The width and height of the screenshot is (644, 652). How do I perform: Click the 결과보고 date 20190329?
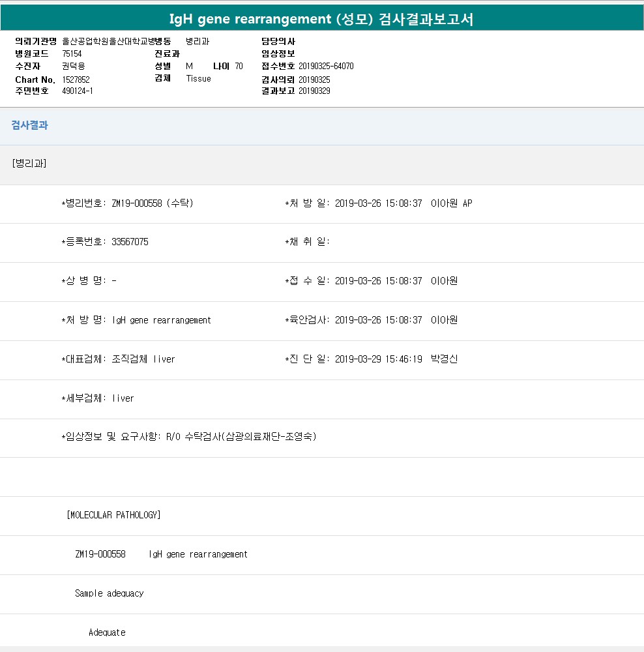tap(314, 91)
